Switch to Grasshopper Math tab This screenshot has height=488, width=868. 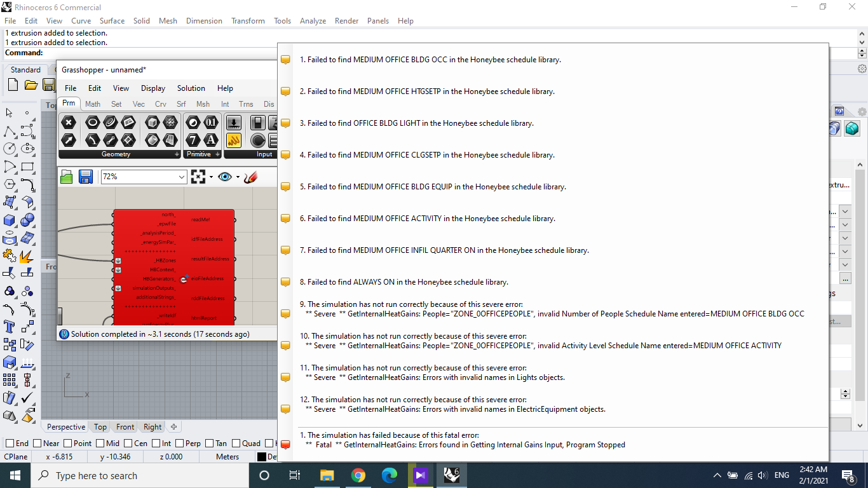pyautogui.click(x=93, y=104)
